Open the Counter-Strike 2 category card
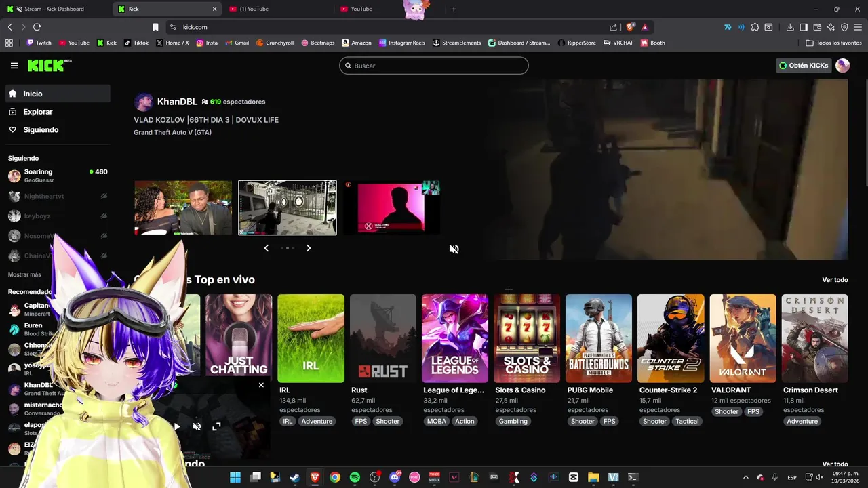 [x=671, y=338]
